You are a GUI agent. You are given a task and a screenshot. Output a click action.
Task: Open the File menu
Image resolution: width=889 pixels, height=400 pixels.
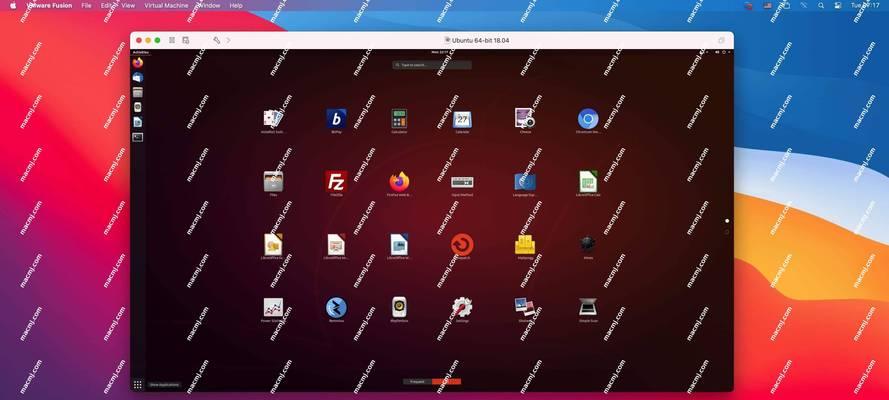point(86,6)
